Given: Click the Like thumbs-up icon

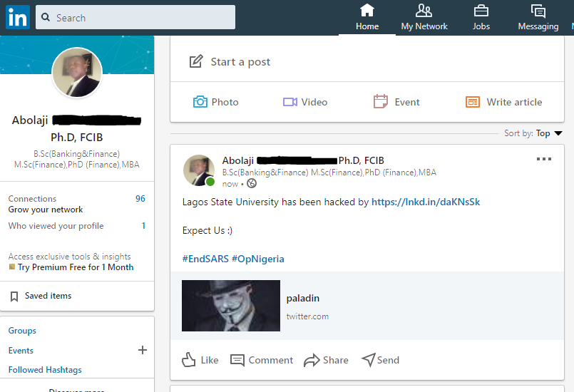Looking at the screenshot, I should (x=188, y=360).
